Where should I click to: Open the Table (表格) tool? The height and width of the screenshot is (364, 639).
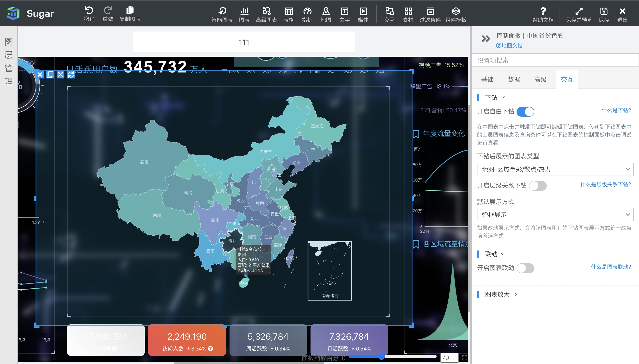(288, 14)
